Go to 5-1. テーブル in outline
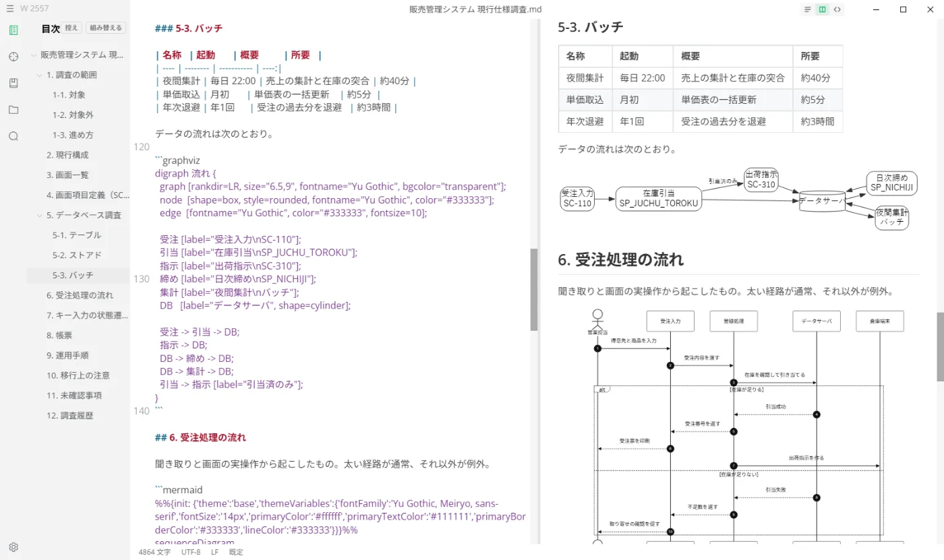Viewport: 944px width, 560px height. pyautogui.click(x=78, y=235)
